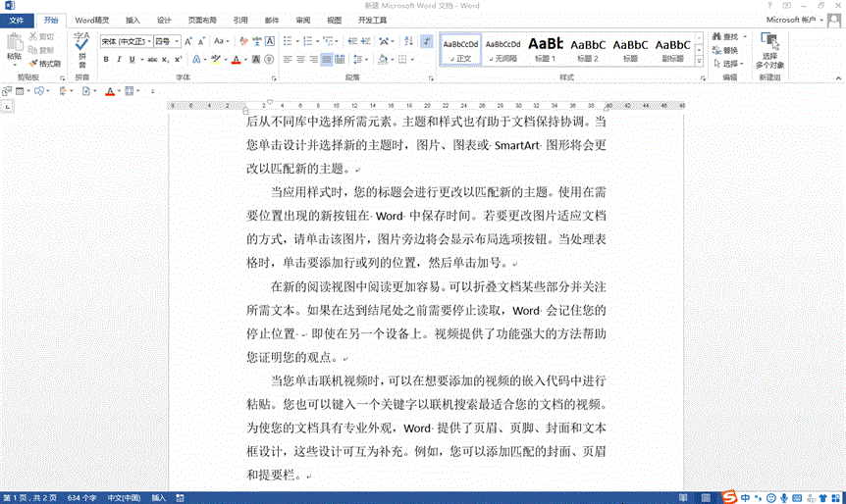
Task: Toggle italic formatting
Action: [119, 60]
